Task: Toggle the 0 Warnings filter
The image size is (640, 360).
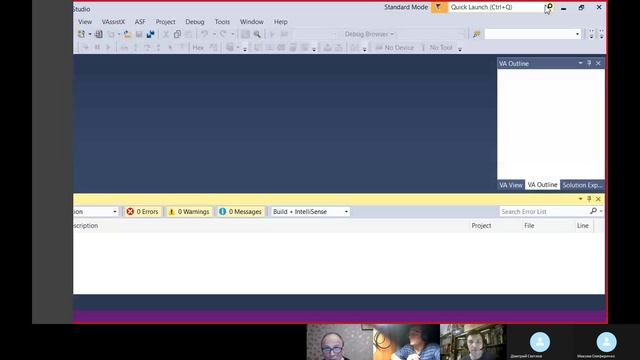Action: pos(189,211)
